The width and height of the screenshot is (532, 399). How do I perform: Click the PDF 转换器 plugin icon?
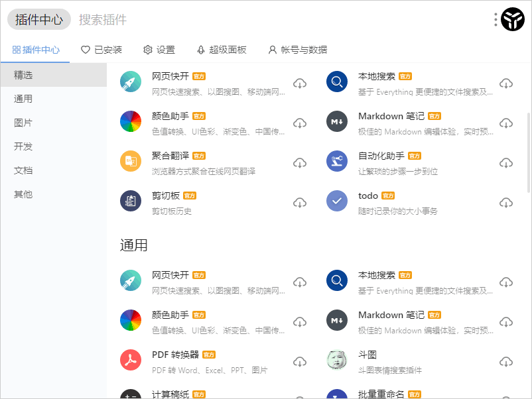(131, 361)
